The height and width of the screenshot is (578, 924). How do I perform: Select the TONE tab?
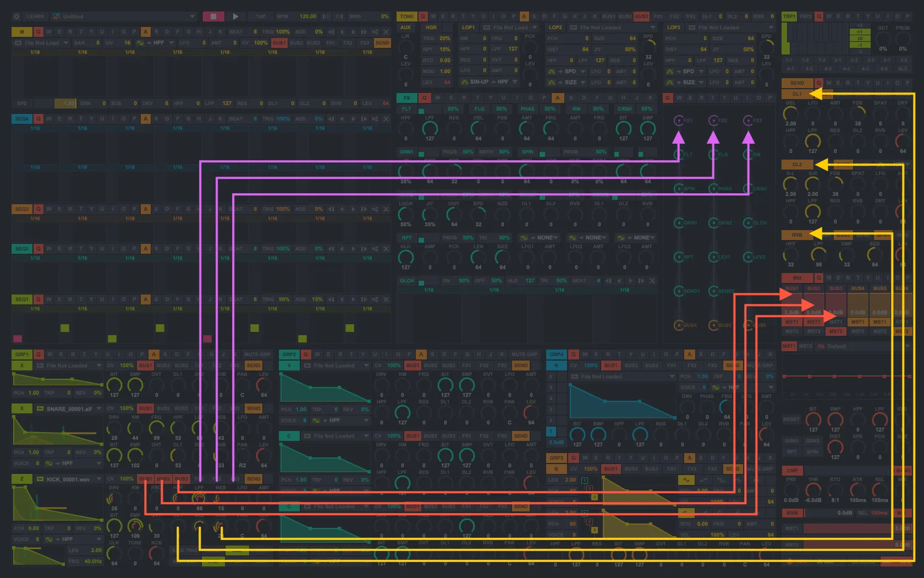(x=407, y=17)
